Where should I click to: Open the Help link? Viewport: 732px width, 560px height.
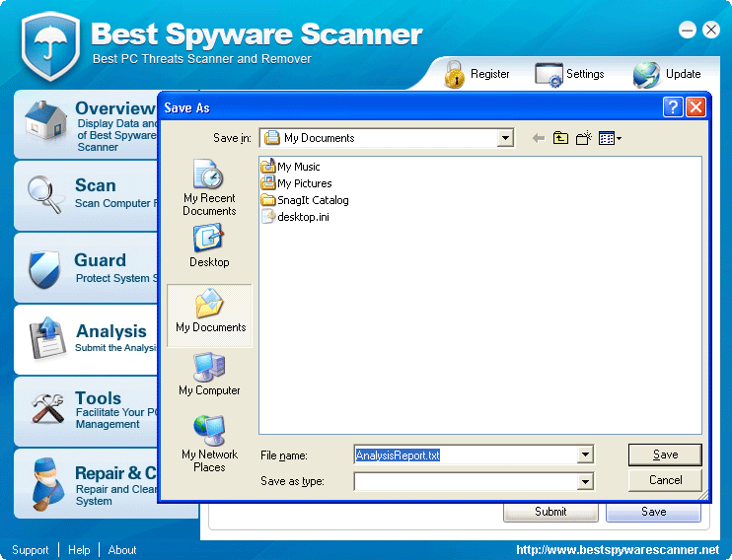click(79, 550)
